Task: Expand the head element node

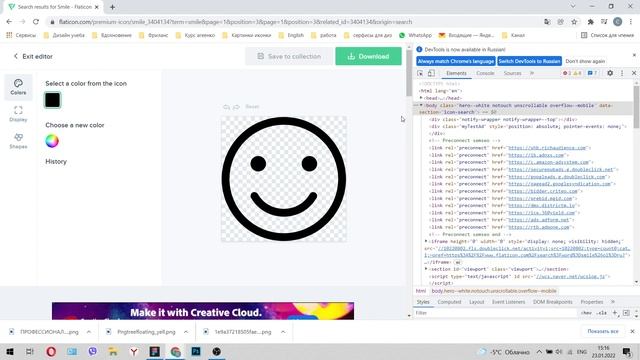Action: tap(421, 98)
